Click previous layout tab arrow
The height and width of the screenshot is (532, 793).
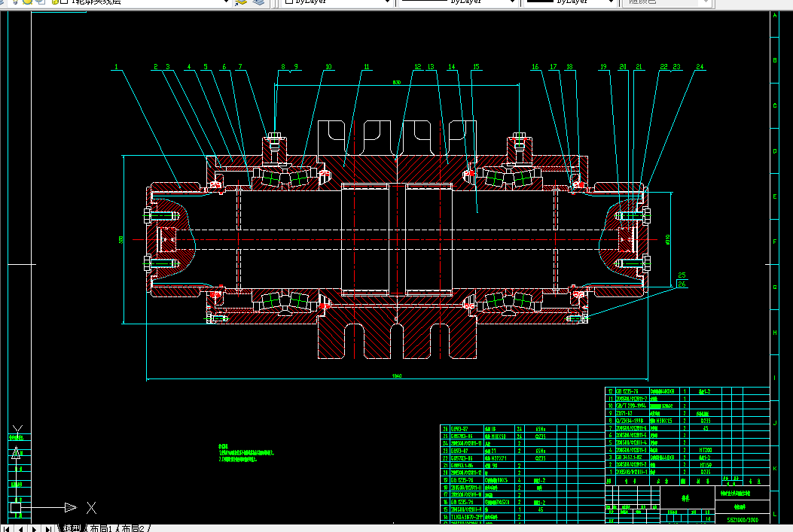click(x=20, y=528)
